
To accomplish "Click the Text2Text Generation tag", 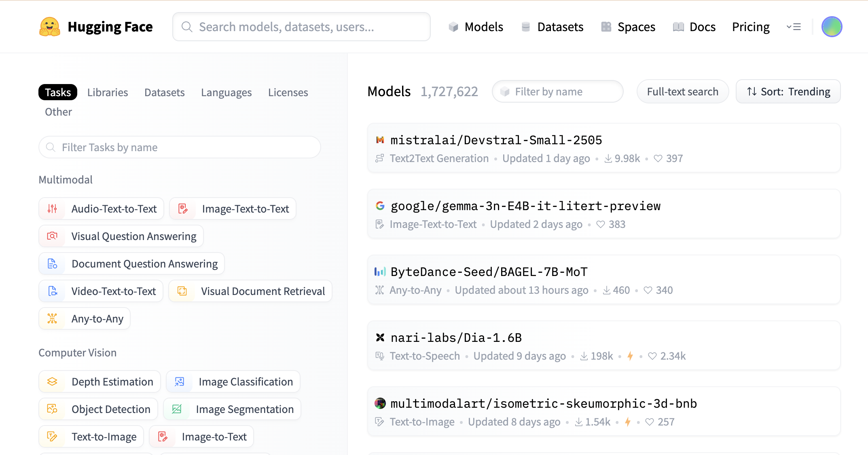I will [439, 158].
